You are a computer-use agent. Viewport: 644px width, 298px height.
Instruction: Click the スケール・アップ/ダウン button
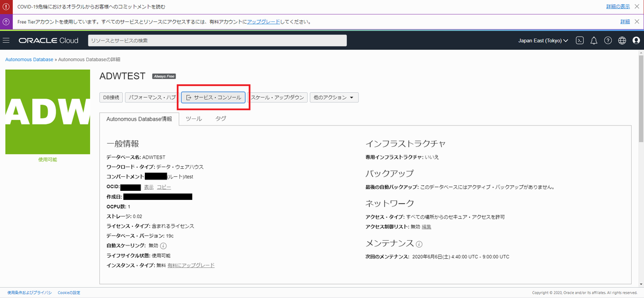pos(278,98)
